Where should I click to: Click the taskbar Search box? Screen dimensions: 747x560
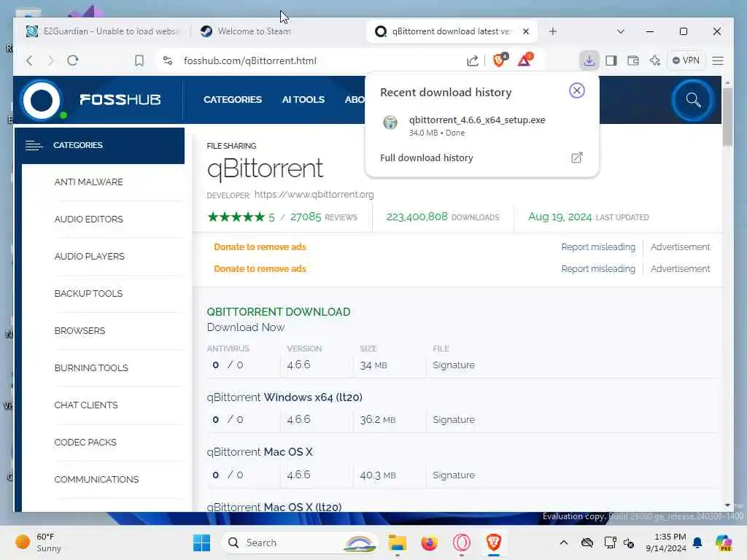(300, 542)
